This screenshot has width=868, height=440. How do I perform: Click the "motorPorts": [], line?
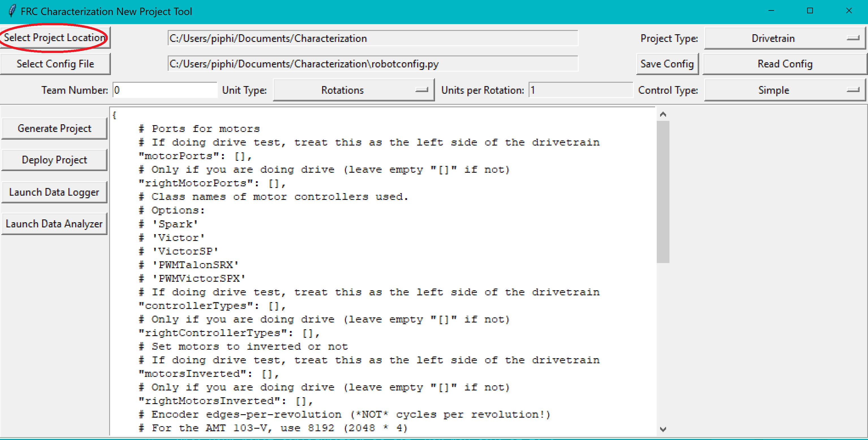click(195, 156)
